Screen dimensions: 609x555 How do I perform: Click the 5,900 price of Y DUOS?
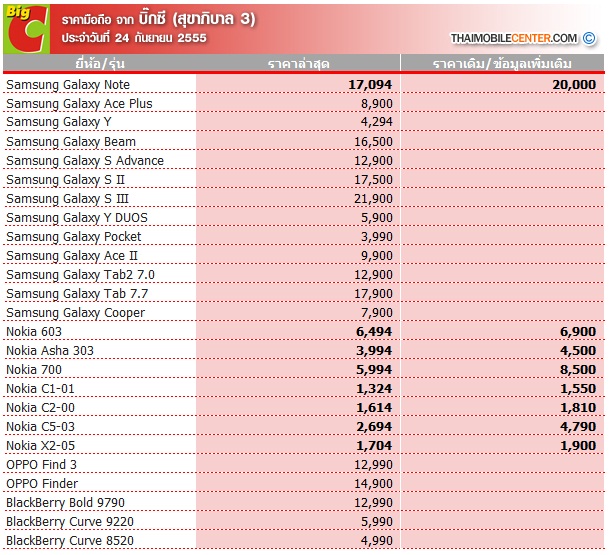(377, 218)
